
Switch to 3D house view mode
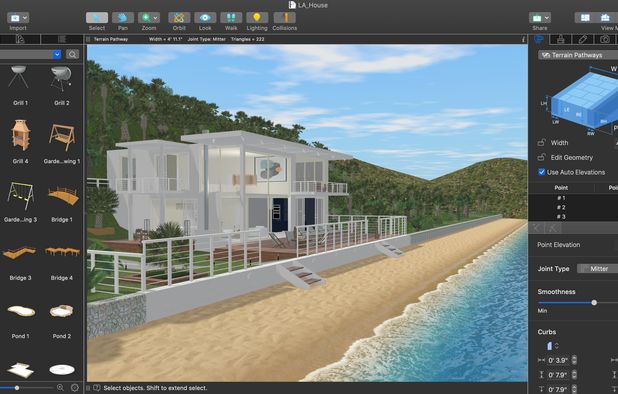605,18
